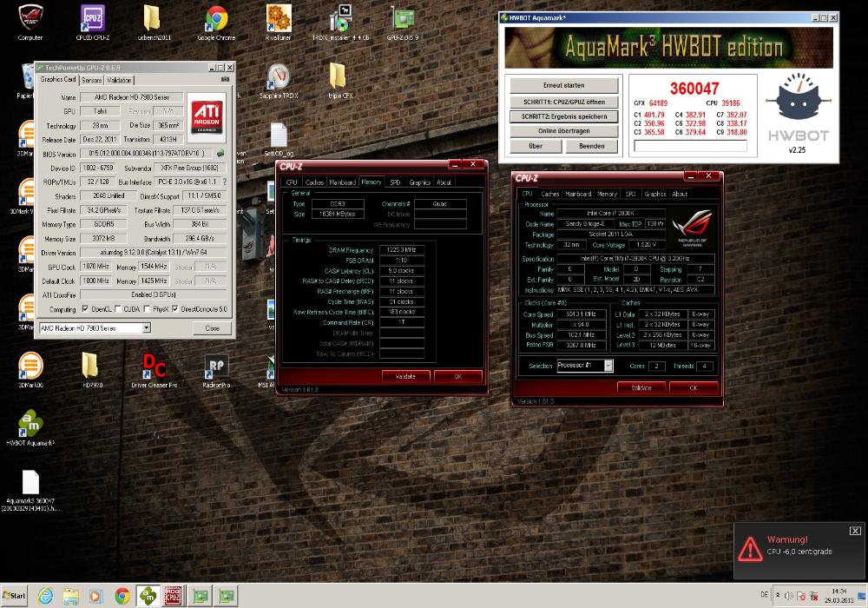Click Erneut starten in Aquamark
868x608 pixels.
[x=563, y=85]
